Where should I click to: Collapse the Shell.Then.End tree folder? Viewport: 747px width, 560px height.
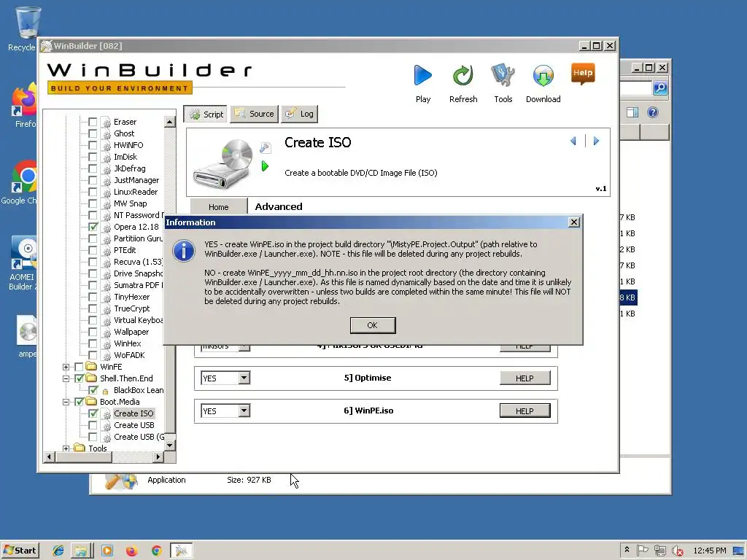click(x=66, y=378)
